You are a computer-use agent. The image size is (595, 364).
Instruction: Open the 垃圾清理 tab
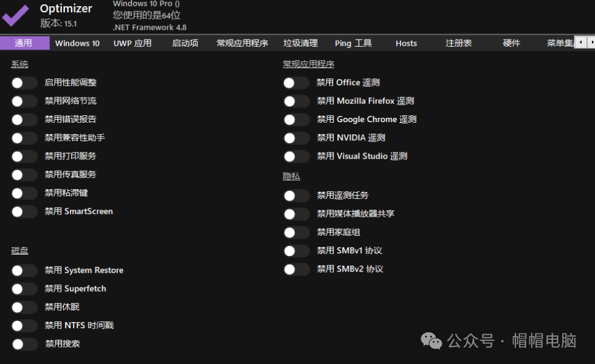coord(300,43)
